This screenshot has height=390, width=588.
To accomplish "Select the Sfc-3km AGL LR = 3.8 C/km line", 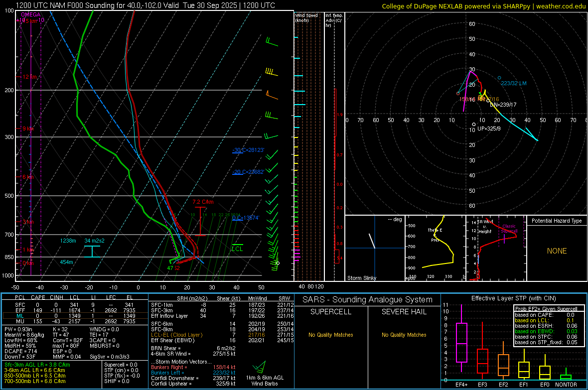I will 37,365.
